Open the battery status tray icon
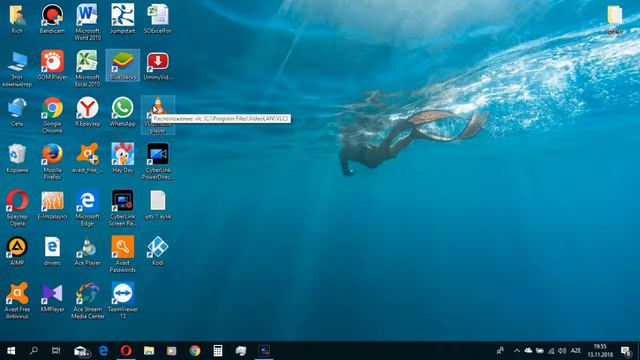Screen dimensions: 640x360 click(540, 351)
